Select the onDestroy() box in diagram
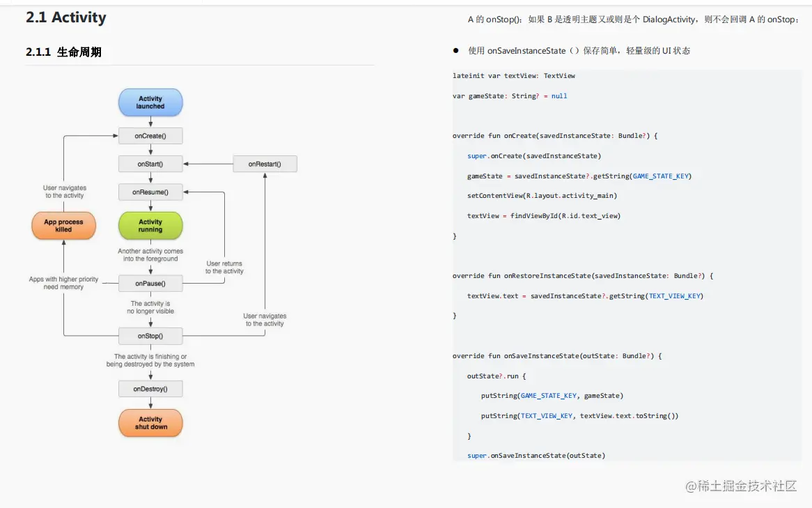This screenshot has width=812, height=508. click(150, 389)
